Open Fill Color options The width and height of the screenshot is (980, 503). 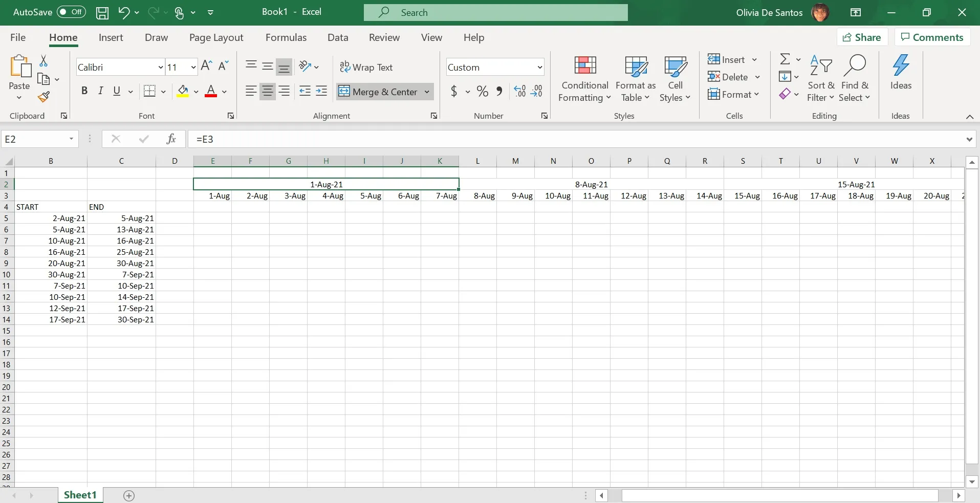click(196, 92)
